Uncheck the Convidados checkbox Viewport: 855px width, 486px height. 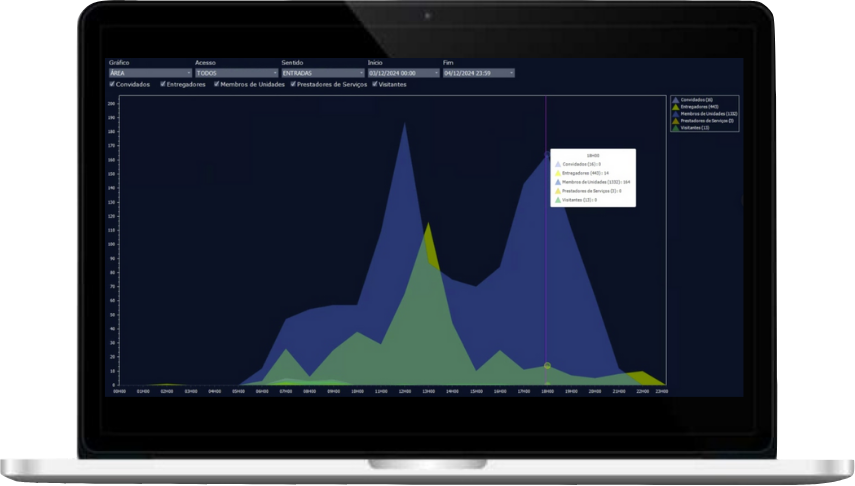pyautogui.click(x=112, y=85)
